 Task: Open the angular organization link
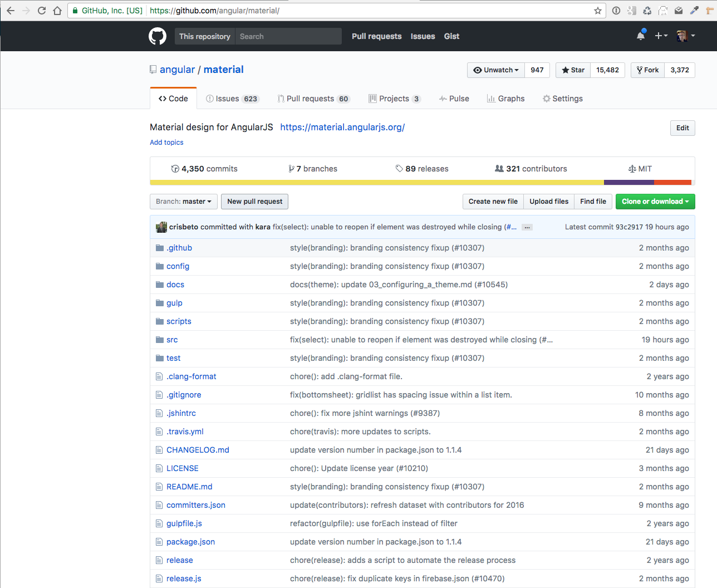(x=177, y=70)
